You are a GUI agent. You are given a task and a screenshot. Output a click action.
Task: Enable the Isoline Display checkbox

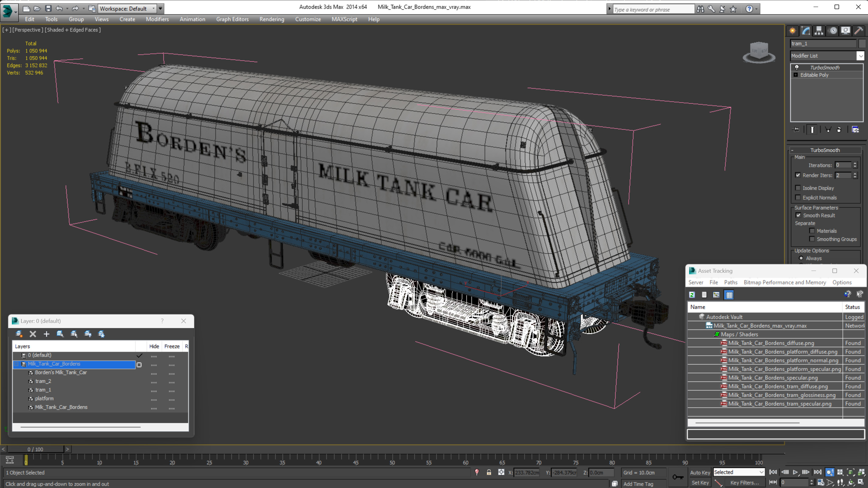pos(798,188)
